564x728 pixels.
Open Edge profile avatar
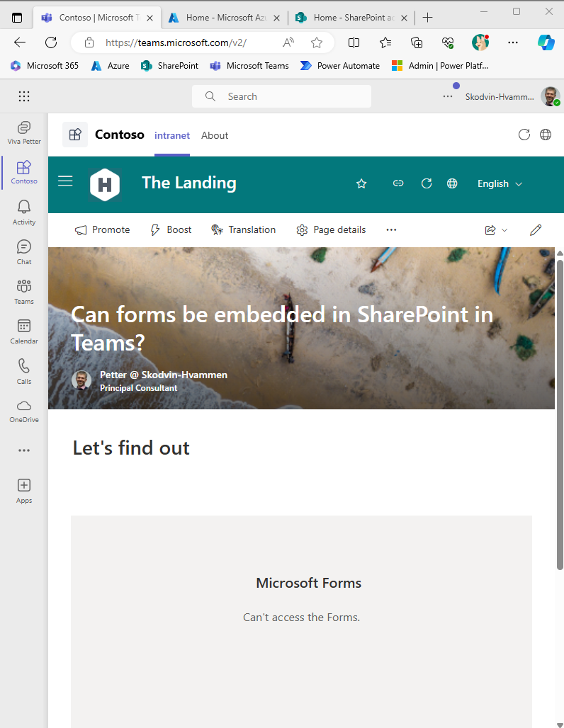[480, 42]
